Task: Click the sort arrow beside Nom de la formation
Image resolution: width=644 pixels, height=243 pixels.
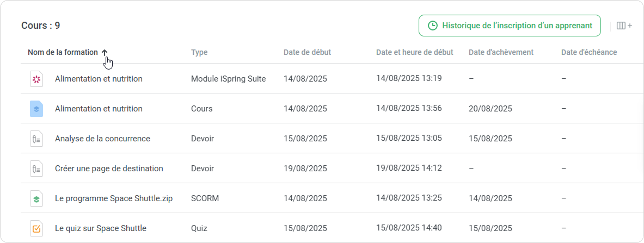Action: point(105,53)
